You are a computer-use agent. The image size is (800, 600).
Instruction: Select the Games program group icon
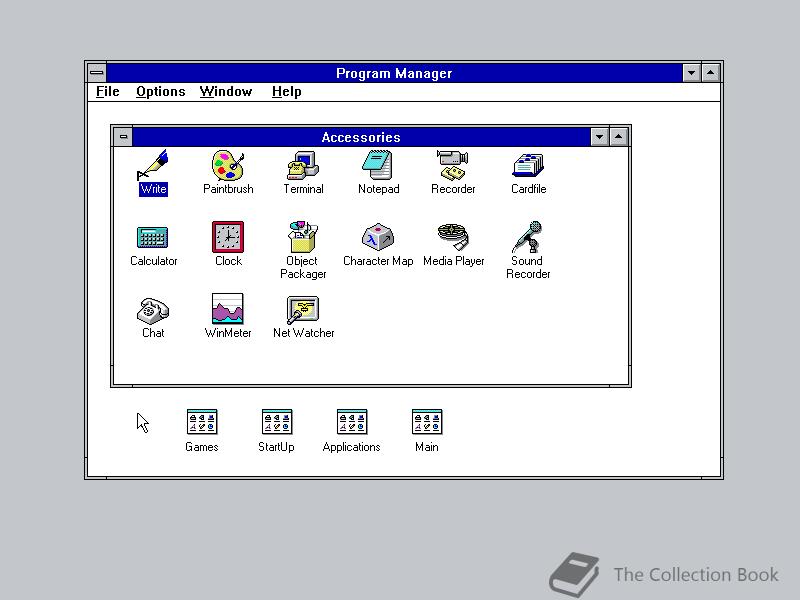[202, 422]
